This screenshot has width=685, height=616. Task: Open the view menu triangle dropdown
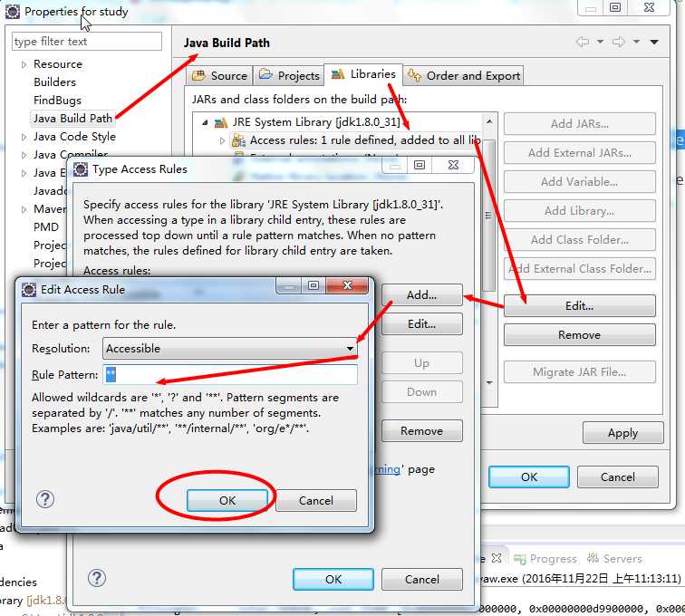click(654, 42)
